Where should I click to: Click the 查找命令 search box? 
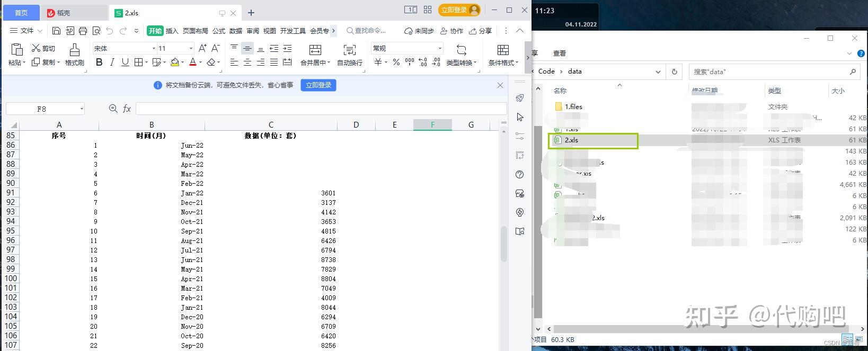tap(367, 31)
